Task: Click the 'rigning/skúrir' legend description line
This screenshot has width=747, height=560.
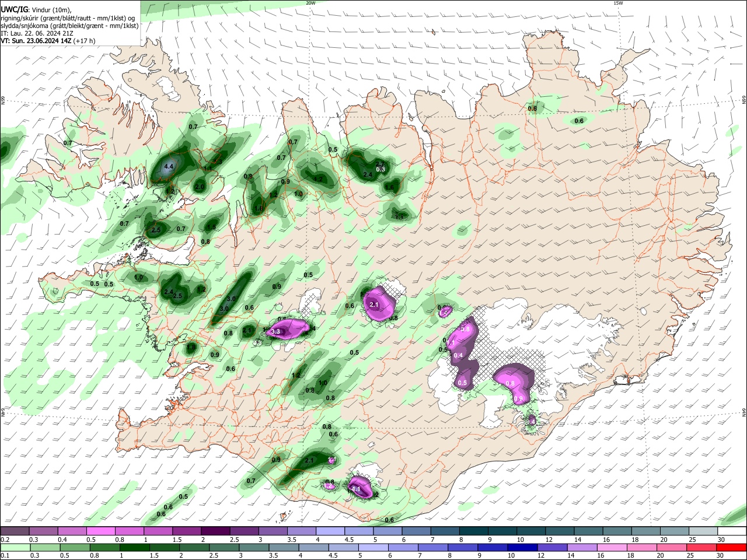Action: click(x=68, y=18)
